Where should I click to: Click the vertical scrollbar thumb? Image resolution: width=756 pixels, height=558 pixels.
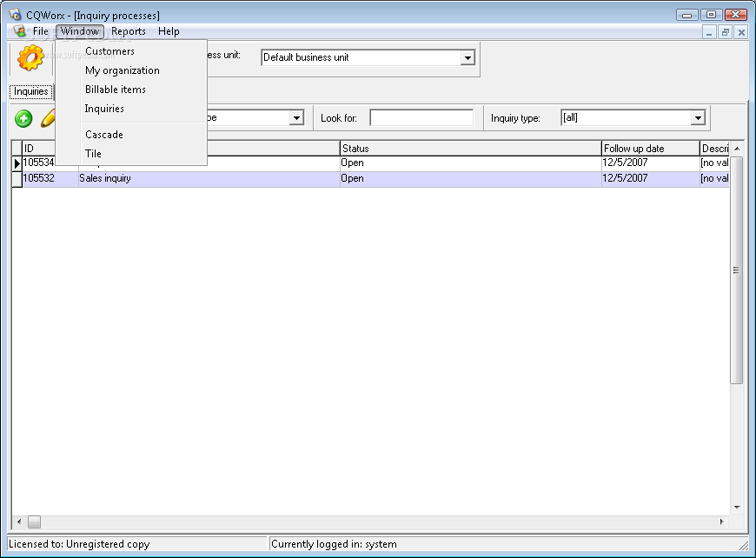(x=736, y=270)
